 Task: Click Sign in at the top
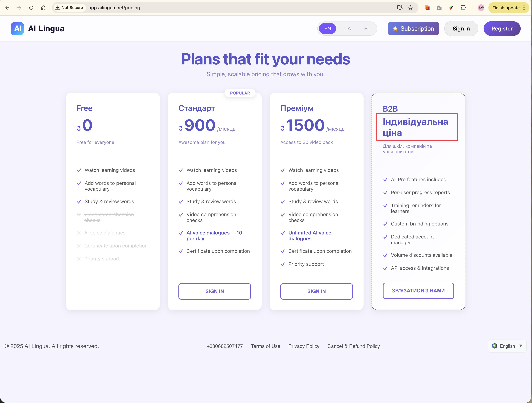pyautogui.click(x=461, y=29)
